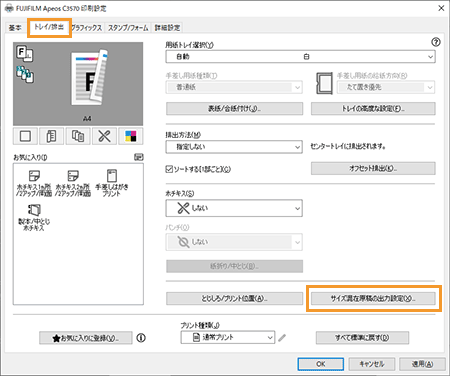The height and width of the screenshot is (376, 450).
Task: Close the 印刷設定 dialog
Action: (x=441, y=8)
